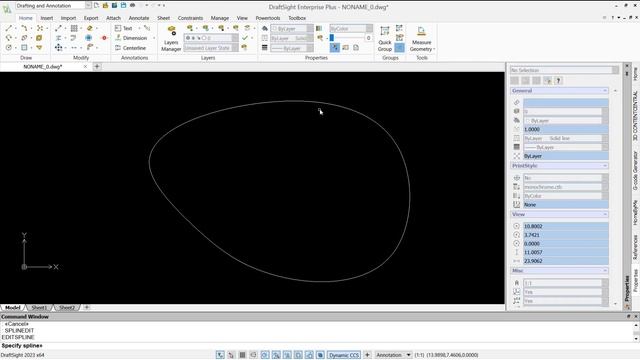Viewport: 640px width, 360px height.
Task: Click the Open file icon in quick access
Action: click(x=105, y=6)
